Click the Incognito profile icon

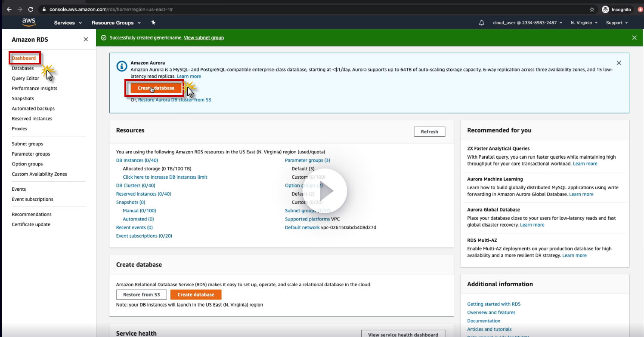[606, 9]
